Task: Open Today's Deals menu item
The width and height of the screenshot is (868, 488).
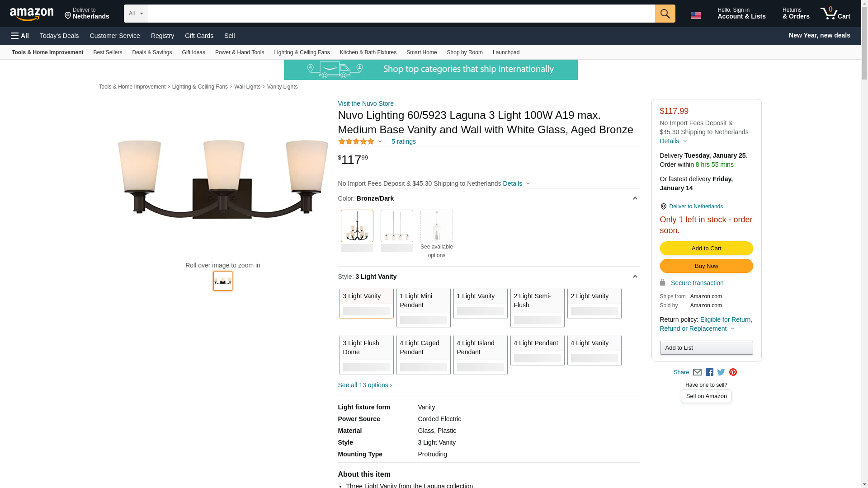Action: 59,36
